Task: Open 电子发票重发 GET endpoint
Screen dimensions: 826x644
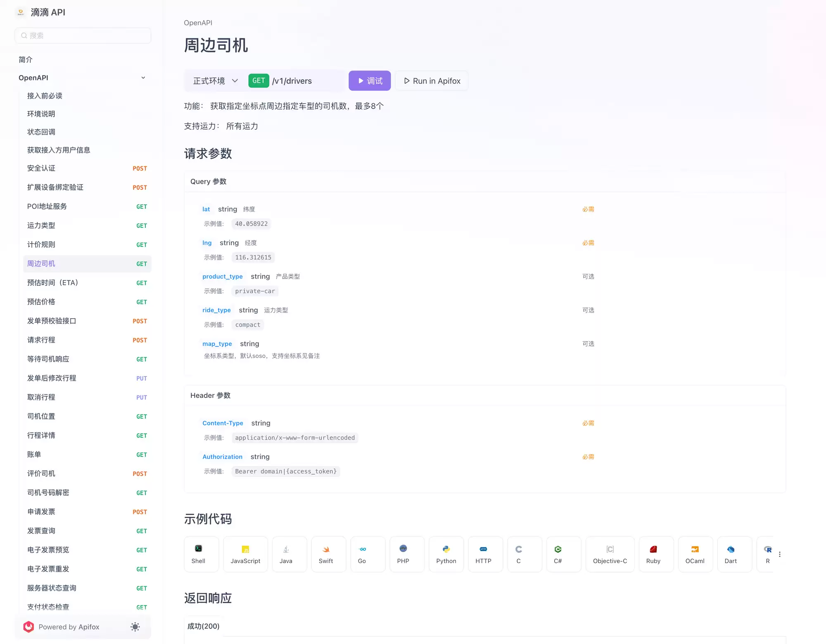Action: (87, 569)
